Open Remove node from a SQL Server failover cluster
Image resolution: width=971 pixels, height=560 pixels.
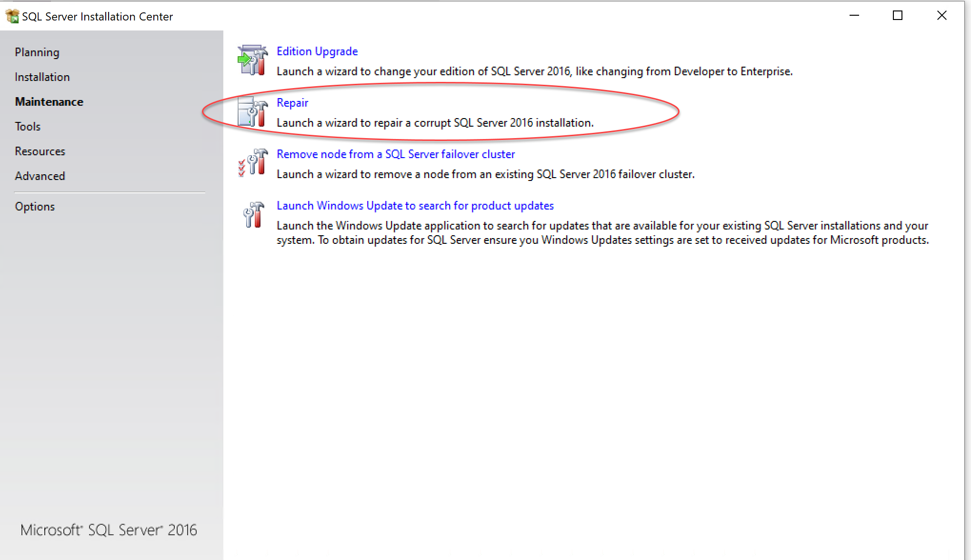[x=396, y=154]
